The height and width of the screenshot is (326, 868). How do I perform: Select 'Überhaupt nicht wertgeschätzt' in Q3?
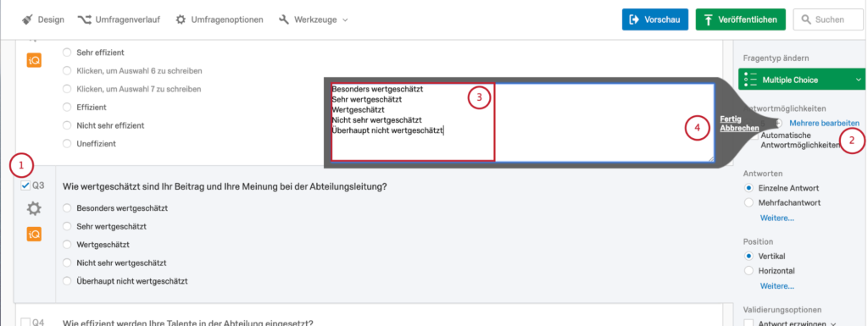point(67,280)
